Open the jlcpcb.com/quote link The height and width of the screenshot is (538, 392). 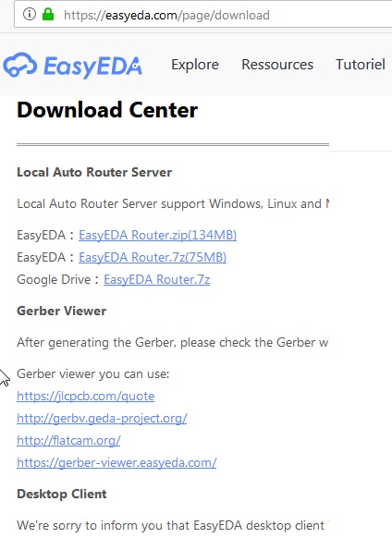coord(85,397)
